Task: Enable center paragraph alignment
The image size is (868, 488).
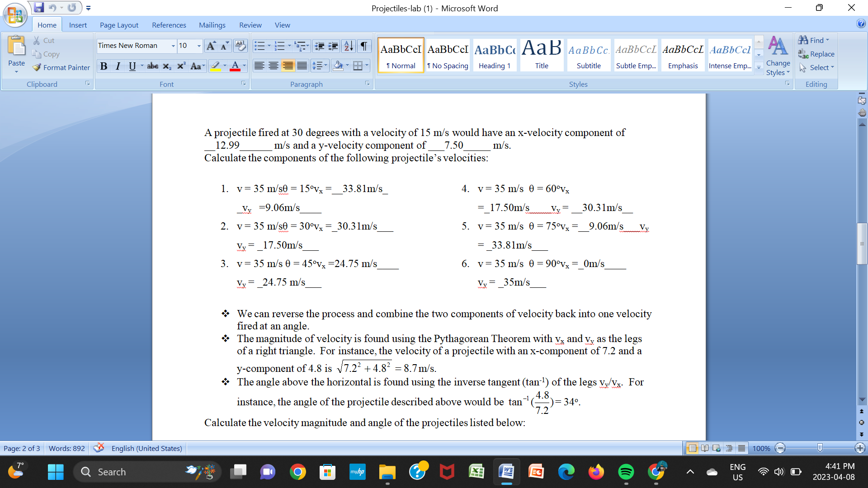Action: (x=274, y=66)
